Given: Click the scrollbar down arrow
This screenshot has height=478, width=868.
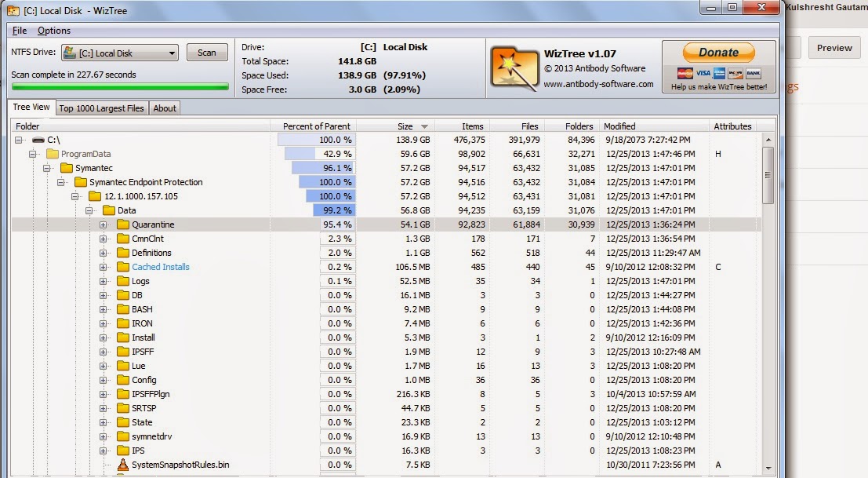Looking at the screenshot, I should pos(768,469).
